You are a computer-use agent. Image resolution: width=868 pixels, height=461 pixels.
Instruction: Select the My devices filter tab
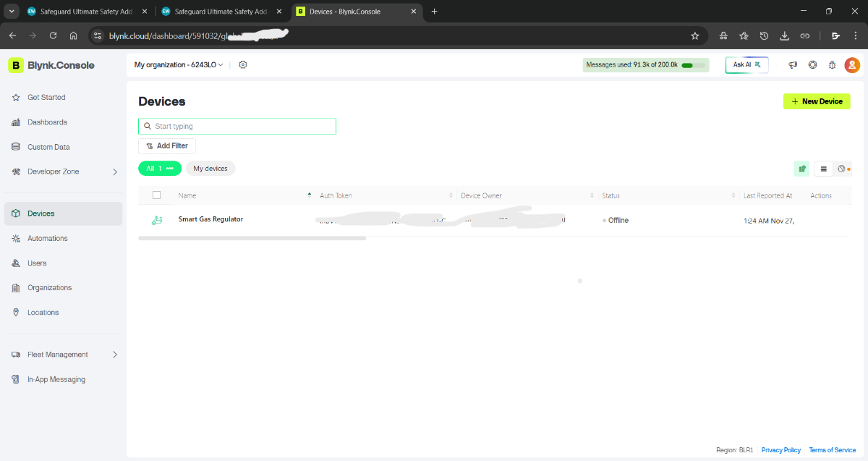[210, 169]
